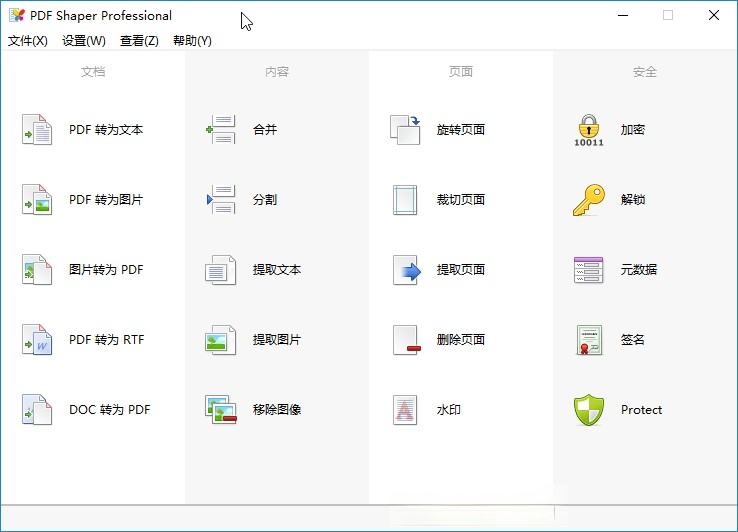Choose the 删除页面 label

[x=461, y=339]
